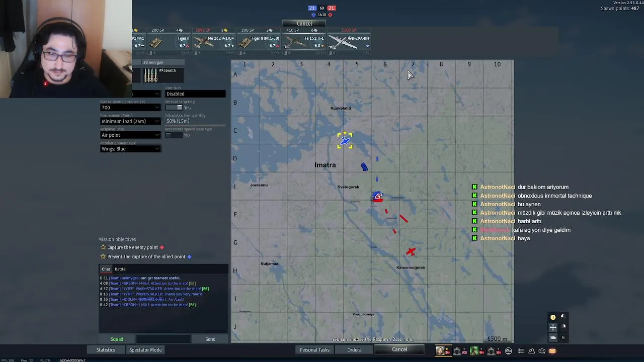Click the Nuijamaa label on the map
Screen dimensions: 644x362
pos(269,264)
